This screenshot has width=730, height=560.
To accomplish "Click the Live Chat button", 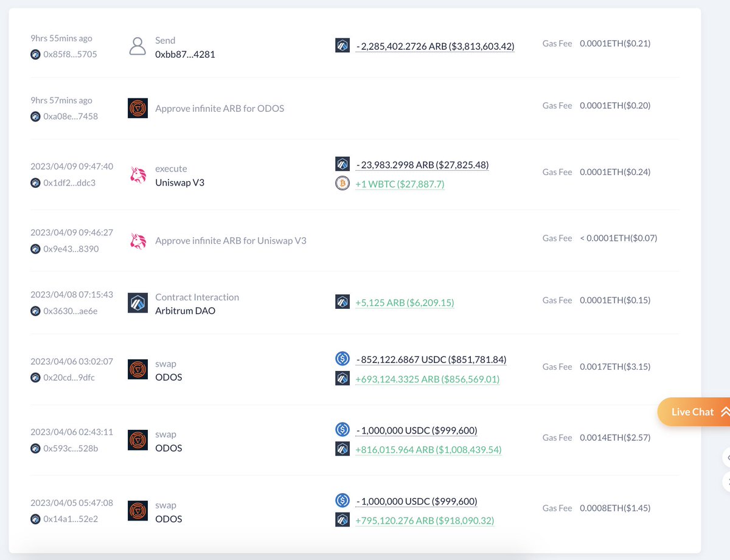I will [693, 412].
